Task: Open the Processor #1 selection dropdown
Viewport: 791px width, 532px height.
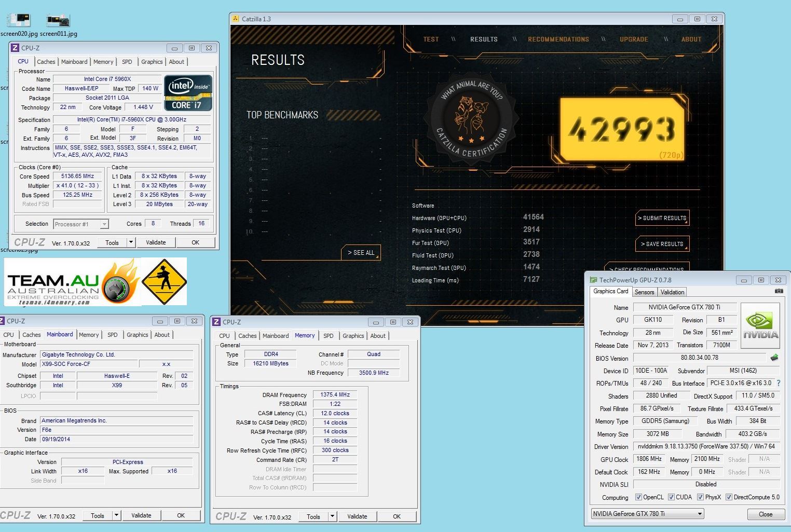Action: [80, 224]
